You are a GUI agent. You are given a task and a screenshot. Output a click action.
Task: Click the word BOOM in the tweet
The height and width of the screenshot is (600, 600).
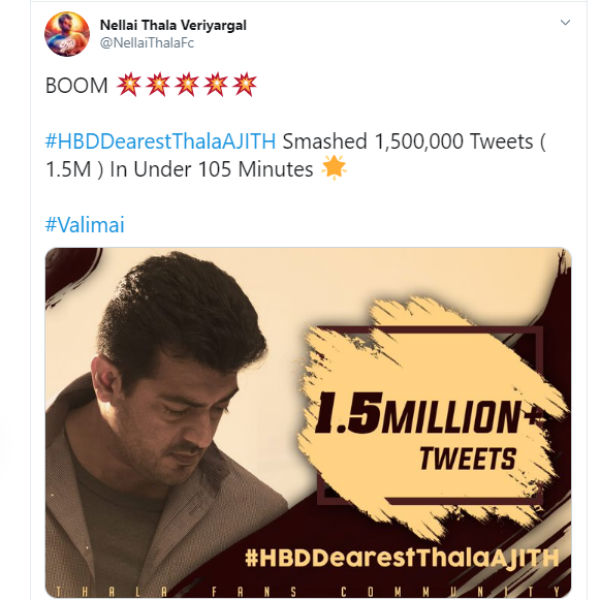pos(77,86)
